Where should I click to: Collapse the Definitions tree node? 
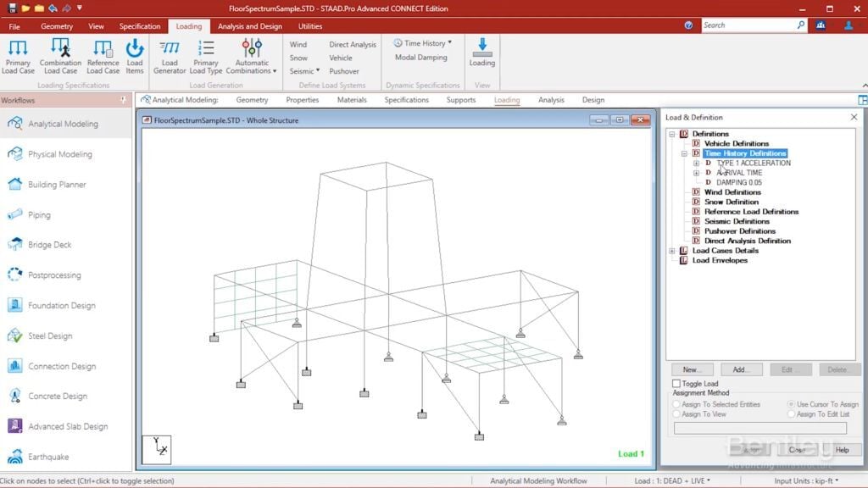tap(672, 134)
